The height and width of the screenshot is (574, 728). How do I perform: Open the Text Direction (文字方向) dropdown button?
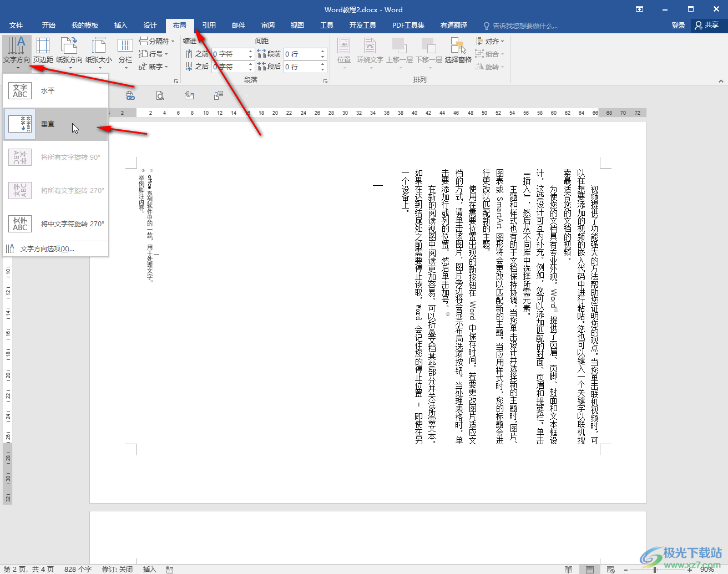pos(17,53)
